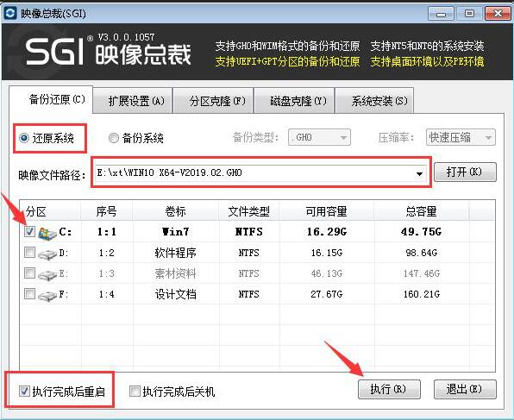Switch to the 备份还原(C) tab
This screenshot has height=420, width=514.
tap(51, 99)
